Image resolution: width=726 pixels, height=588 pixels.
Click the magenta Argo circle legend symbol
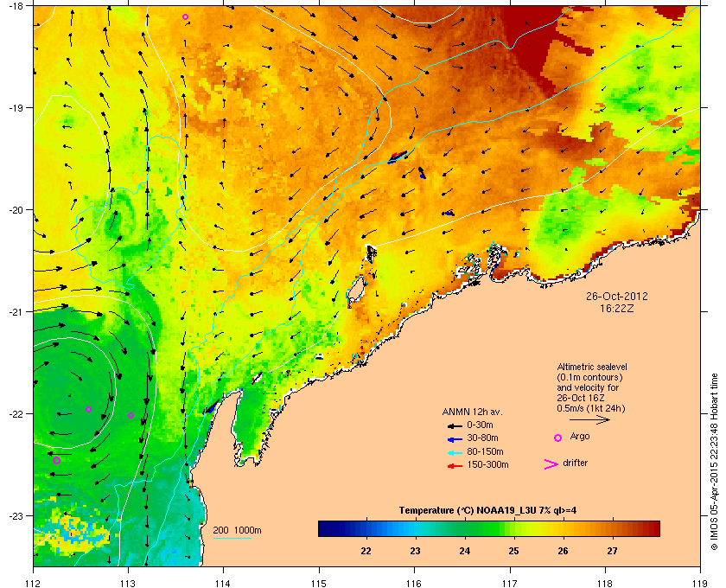point(558,438)
